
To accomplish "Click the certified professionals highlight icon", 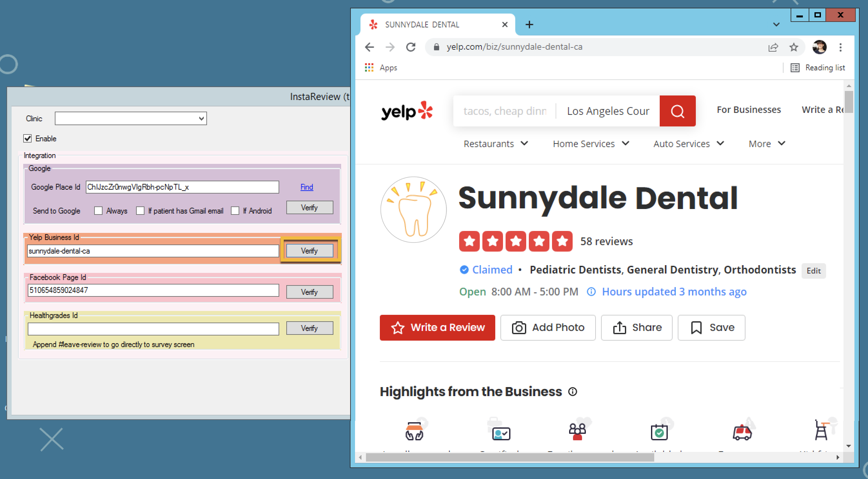I will (501, 433).
